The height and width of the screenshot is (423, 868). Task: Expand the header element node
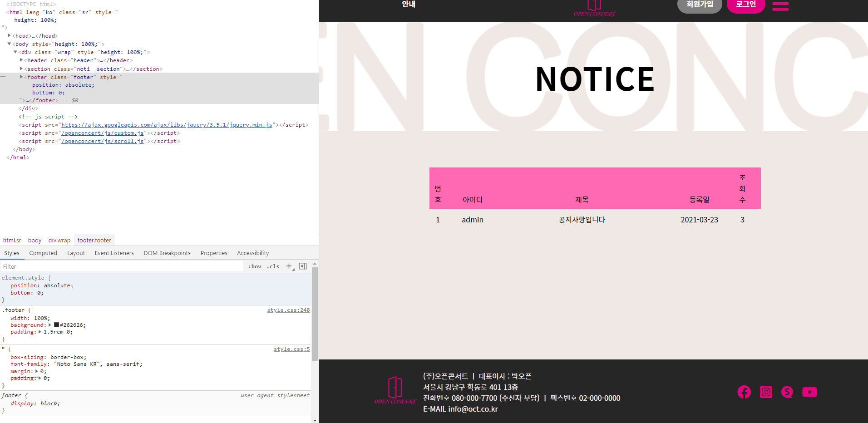(21, 60)
